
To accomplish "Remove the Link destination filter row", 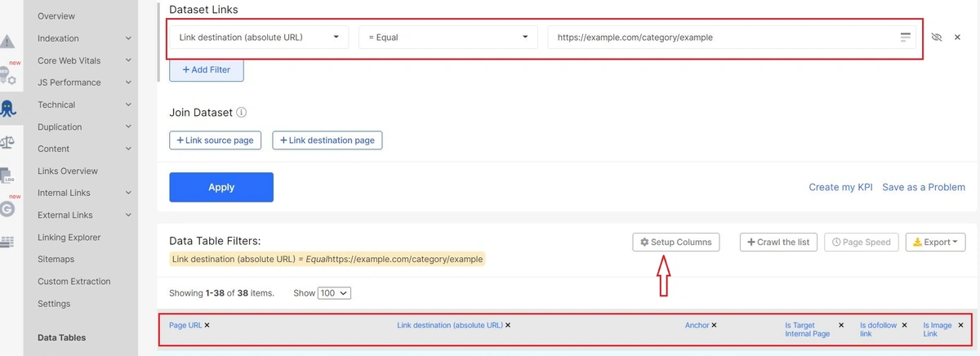I will point(957,38).
